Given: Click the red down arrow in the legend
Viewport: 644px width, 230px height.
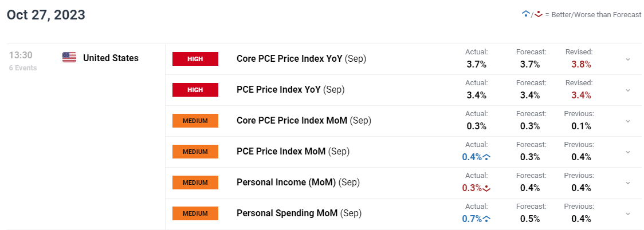Looking at the screenshot, I should (x=539, y=14).
